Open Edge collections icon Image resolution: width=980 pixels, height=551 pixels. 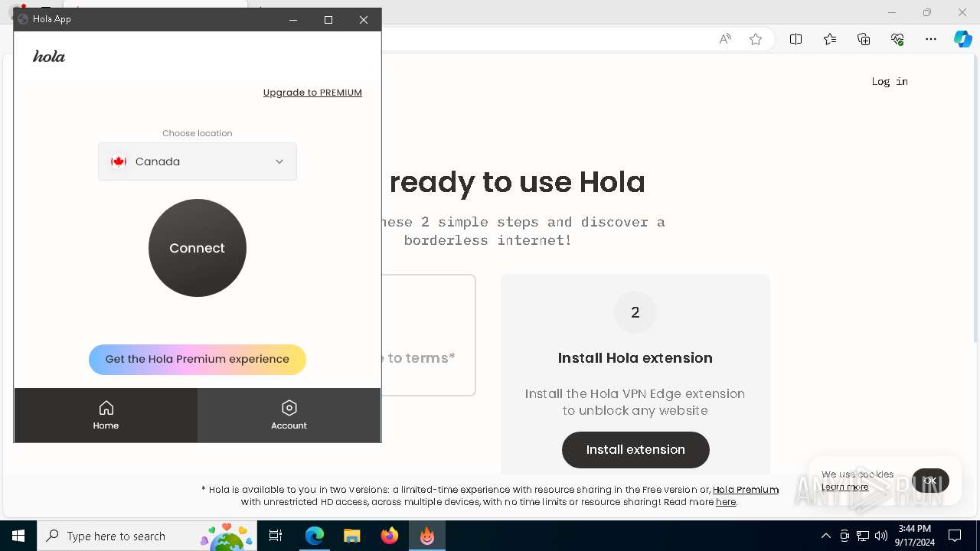tap(864, 39)
